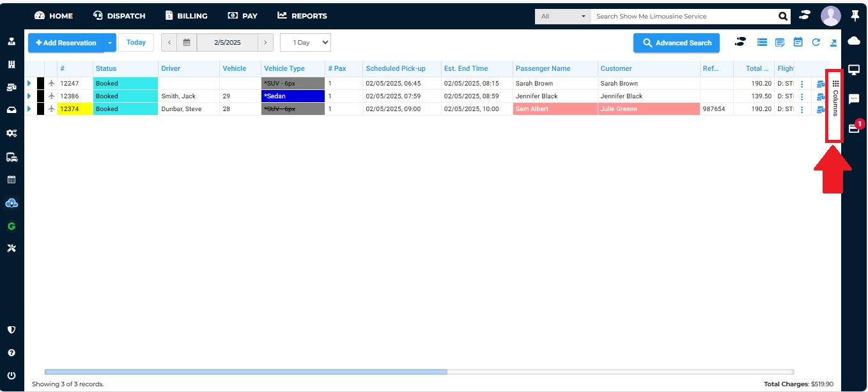This screenshot has width=868, height=392.
Task: Open the Columns side panel
Action: point(835,98)
